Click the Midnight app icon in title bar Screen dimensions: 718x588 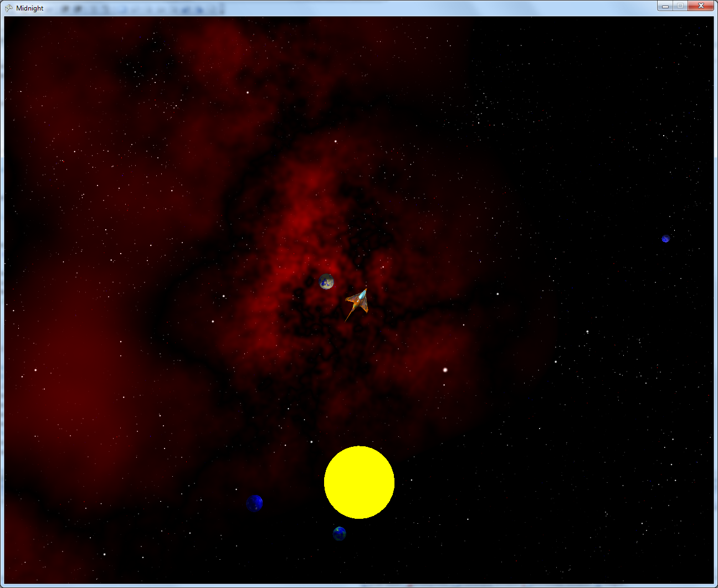(x=9, y=8)
